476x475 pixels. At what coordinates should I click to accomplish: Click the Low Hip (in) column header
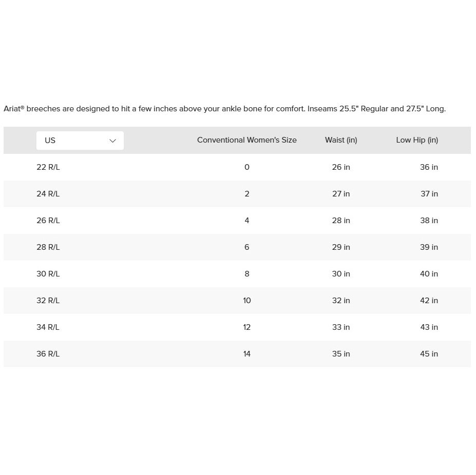coord(417,140)
